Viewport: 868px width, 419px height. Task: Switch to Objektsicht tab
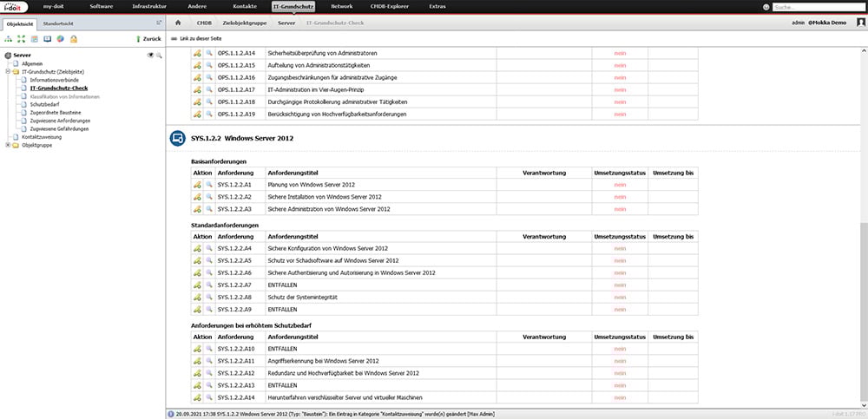coord(20,23)
